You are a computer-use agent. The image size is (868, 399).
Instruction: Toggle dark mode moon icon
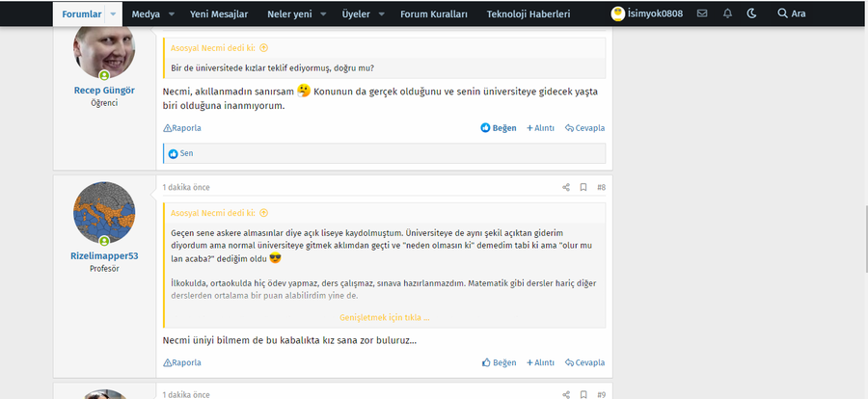point(751,14)
